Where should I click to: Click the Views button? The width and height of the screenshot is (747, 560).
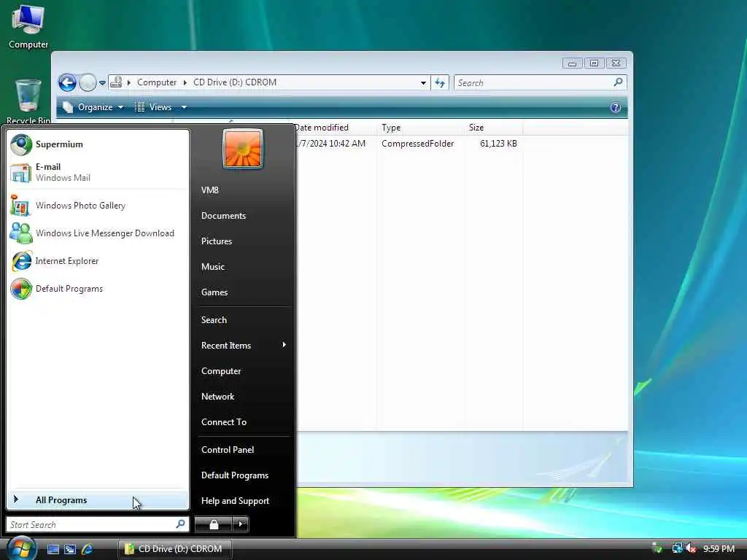point(153,107)
